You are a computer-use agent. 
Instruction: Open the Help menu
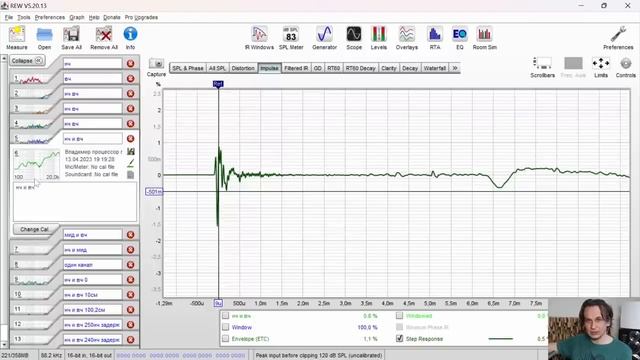(94, 18)
